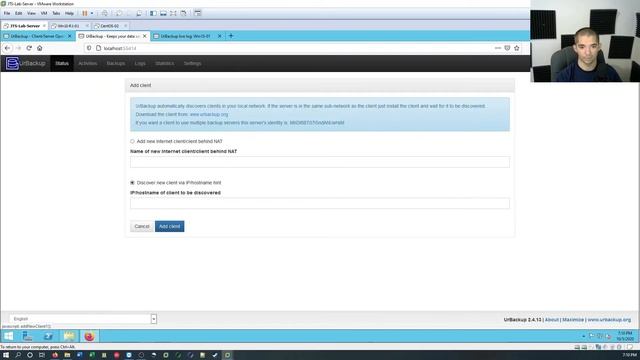Open the VMware VM menu
The image size is (640, 360).
pyautogui.click(x=44, y=13)
